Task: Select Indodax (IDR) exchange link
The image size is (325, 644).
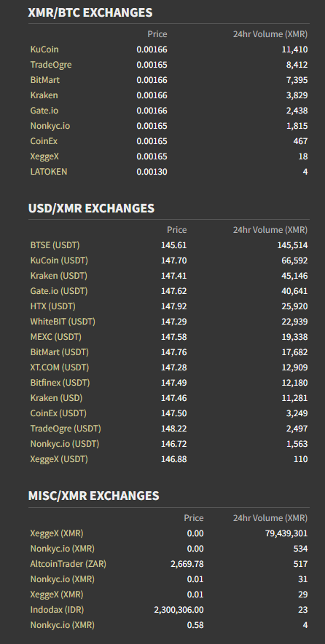Action: (57, 610)
